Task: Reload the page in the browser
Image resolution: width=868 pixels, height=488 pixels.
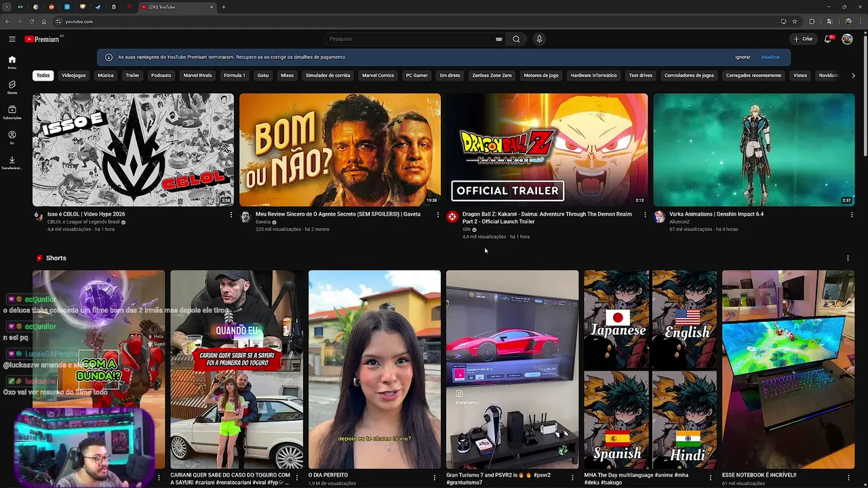Action: pos(31,22)
